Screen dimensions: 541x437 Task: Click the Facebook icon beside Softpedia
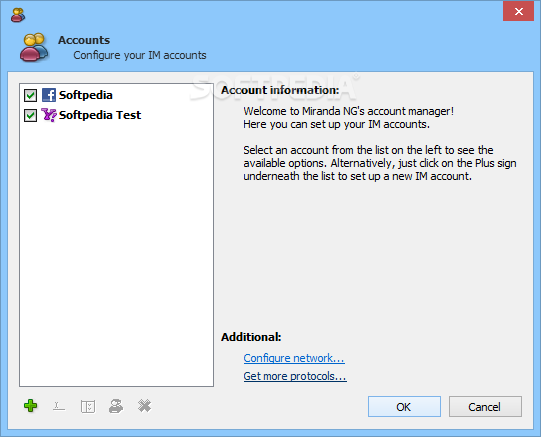click(49, 95)
